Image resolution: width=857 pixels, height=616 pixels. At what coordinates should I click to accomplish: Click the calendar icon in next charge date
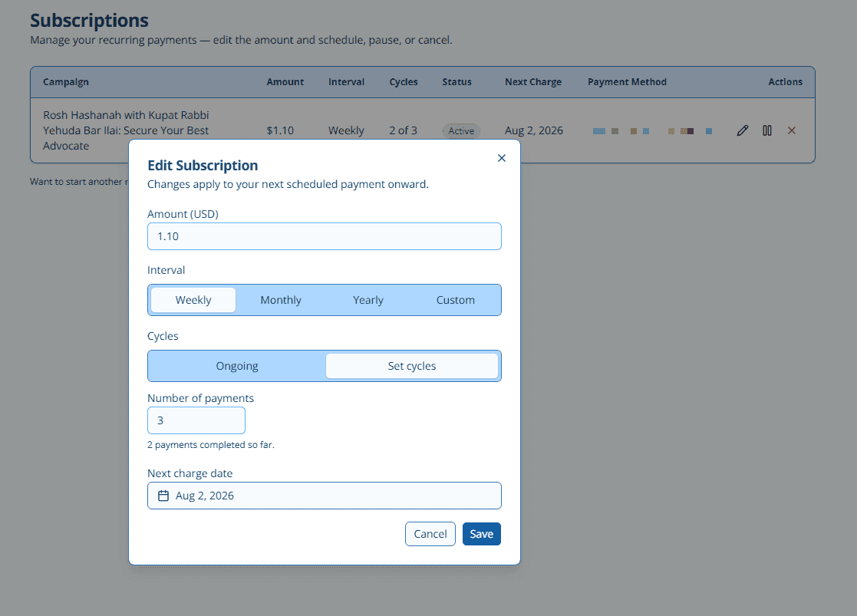pos(163,496)
